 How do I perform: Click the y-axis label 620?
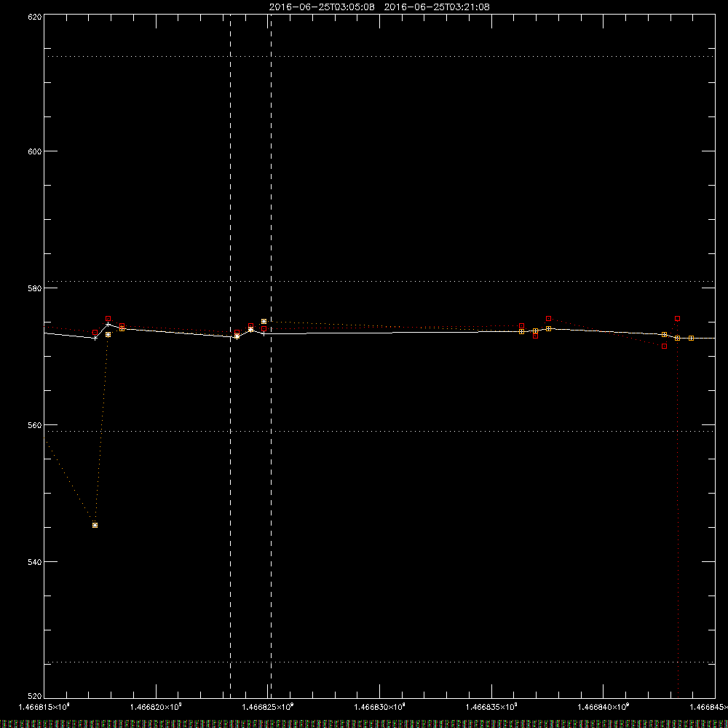coord(35,17)
